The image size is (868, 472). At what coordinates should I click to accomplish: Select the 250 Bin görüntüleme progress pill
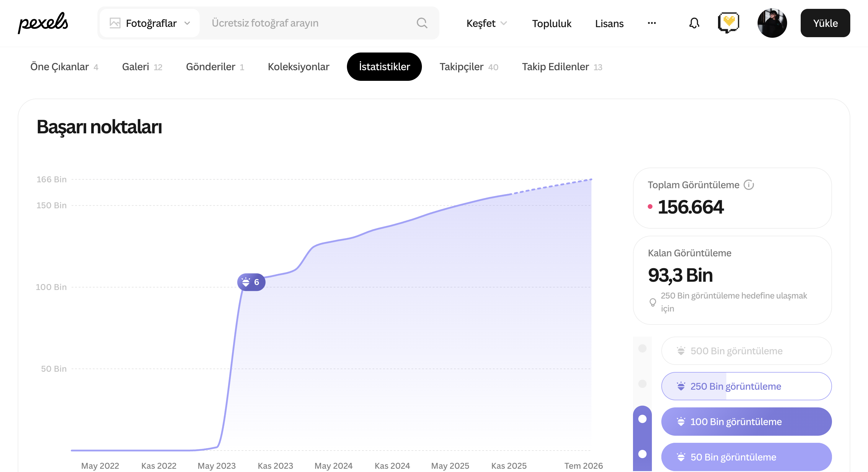click(746, 386)
